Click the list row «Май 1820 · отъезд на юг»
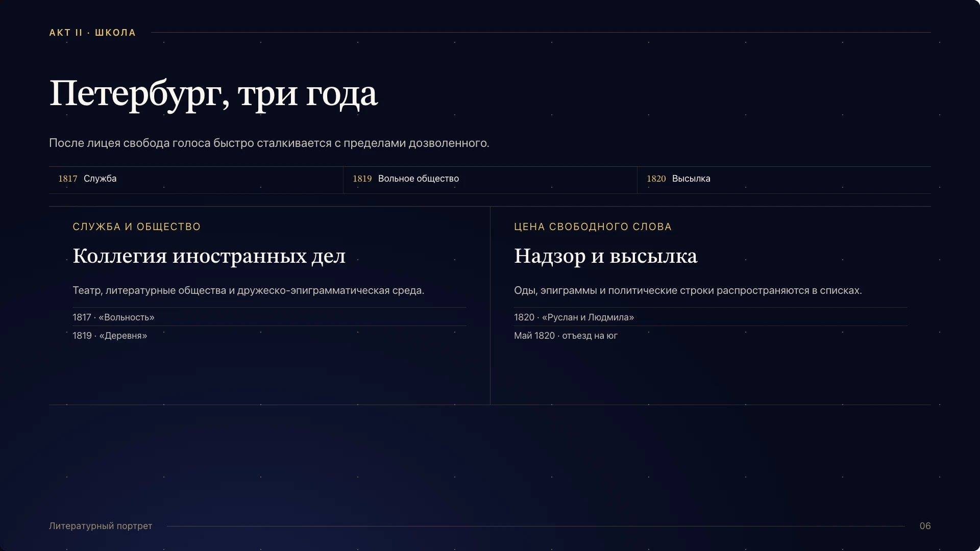 (710, 336)
